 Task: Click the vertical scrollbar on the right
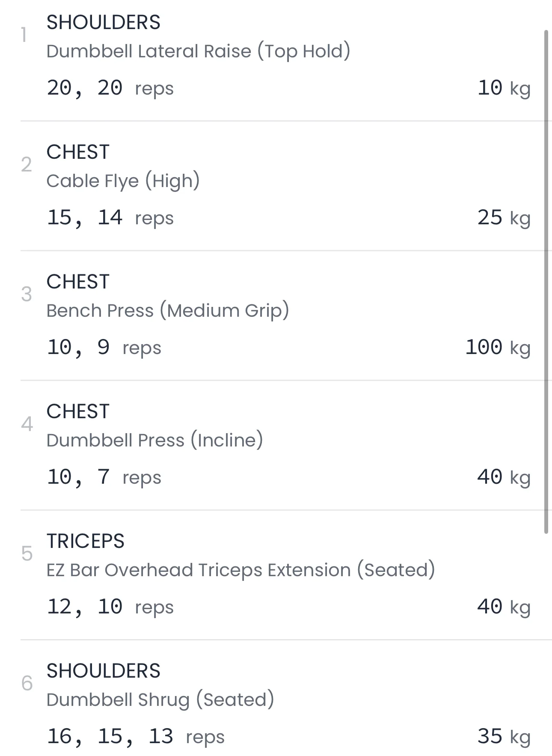pyautogui.click(x=546, y=282)
